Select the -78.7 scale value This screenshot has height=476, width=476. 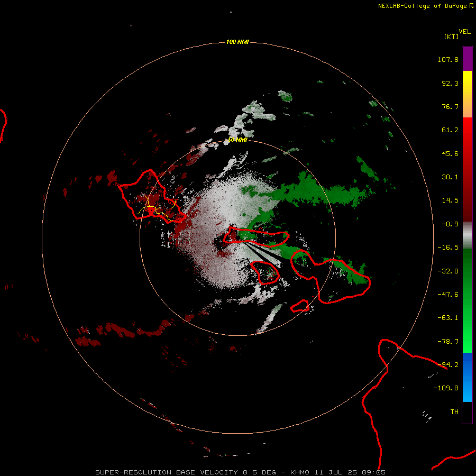[x=448, y=342]
